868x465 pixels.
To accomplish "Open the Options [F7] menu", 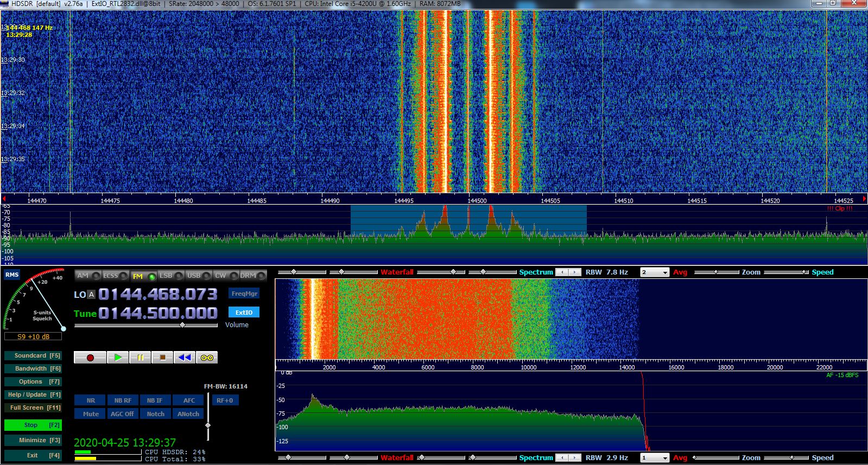I will (33, 382).
